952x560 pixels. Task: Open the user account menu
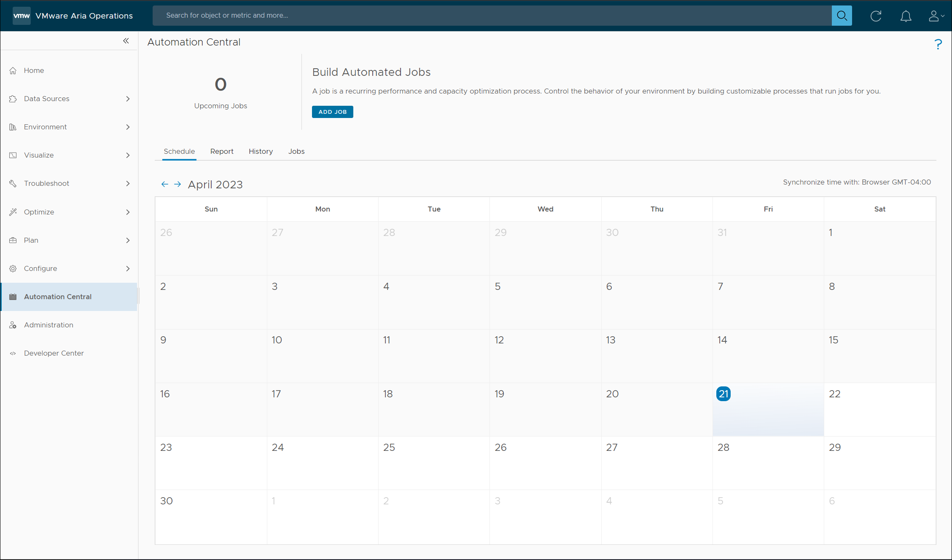(936, 16)
